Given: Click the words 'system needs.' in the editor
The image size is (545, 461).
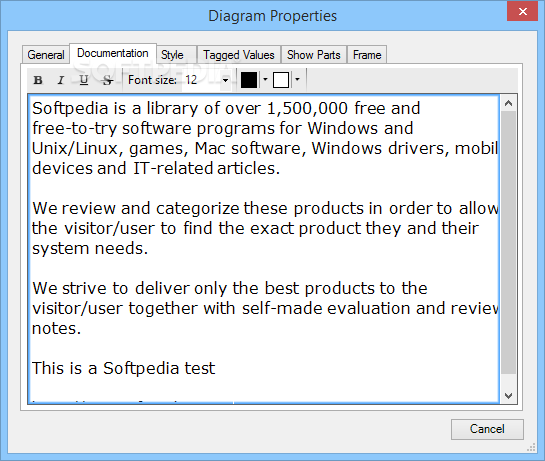Looking at the screenshot, I should (90, 249).
